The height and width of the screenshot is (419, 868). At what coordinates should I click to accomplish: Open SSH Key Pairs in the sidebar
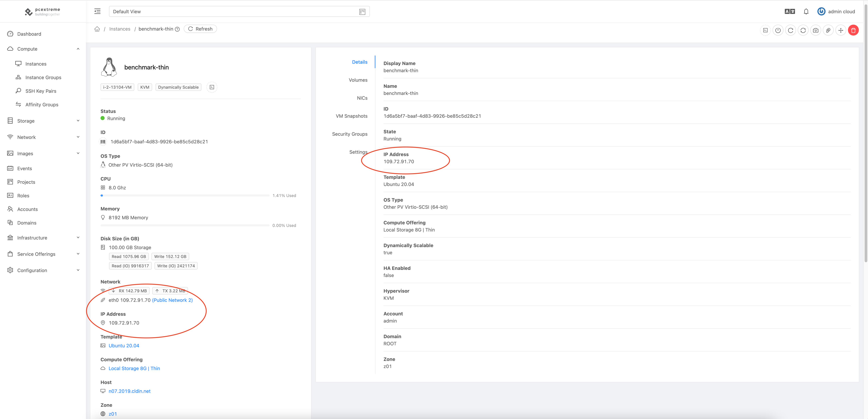[x=41, y=91]
